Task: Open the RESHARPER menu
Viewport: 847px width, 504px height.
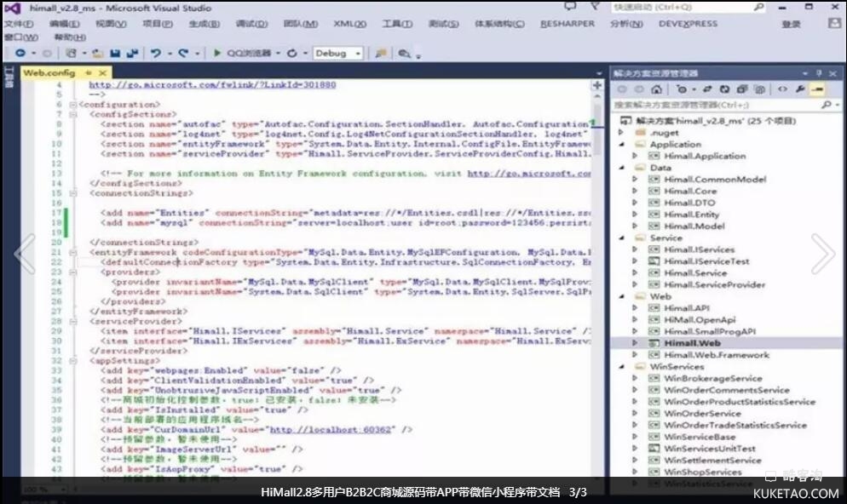Action: pos(568,24)
